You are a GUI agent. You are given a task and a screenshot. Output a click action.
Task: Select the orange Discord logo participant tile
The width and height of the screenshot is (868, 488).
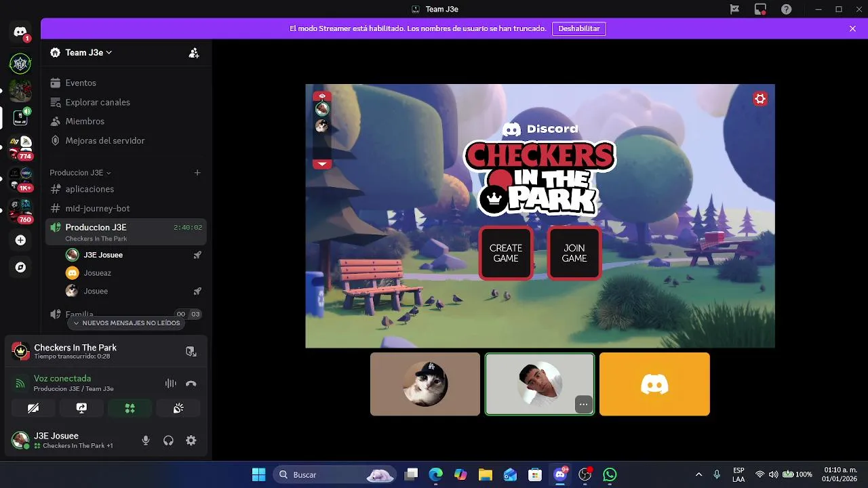coord(654,384)
